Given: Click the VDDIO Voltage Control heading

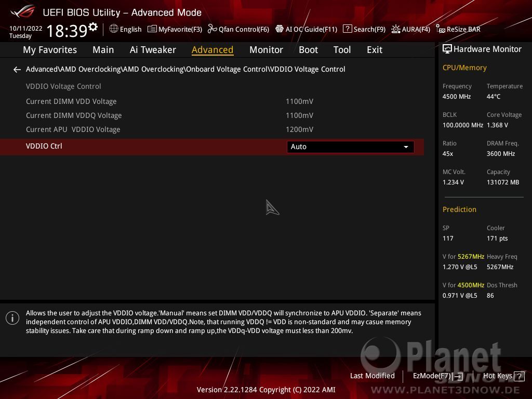Looking at the screenshot, I should click(63, 87).
